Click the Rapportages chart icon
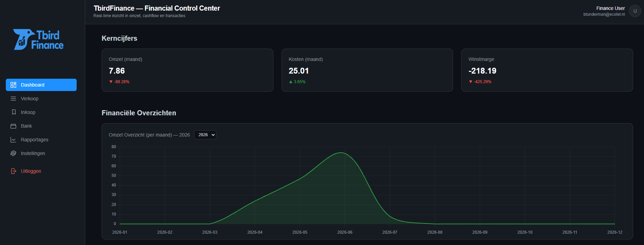The width and height of the screenshot is (644, 245). (x=13, y=140)
